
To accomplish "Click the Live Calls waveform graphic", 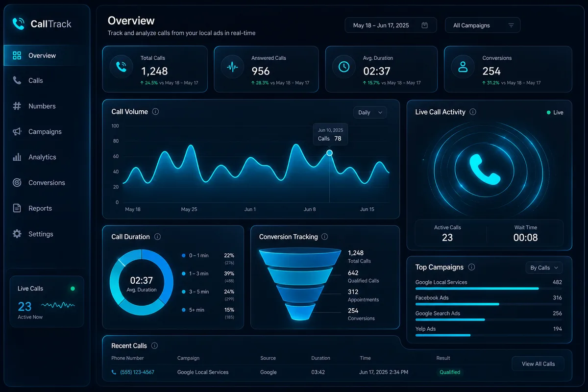I will pyautogui.click(x=58, y=305).
